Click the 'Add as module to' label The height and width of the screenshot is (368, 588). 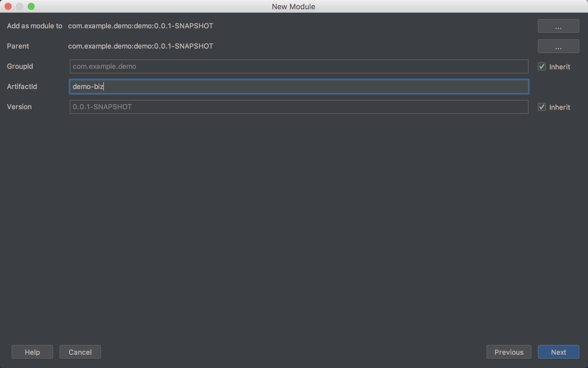click(x=35, y=26)
